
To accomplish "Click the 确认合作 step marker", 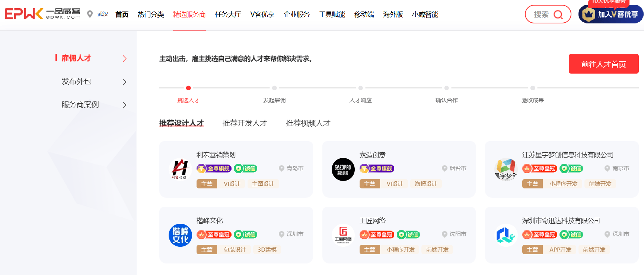I will point(447,88).
